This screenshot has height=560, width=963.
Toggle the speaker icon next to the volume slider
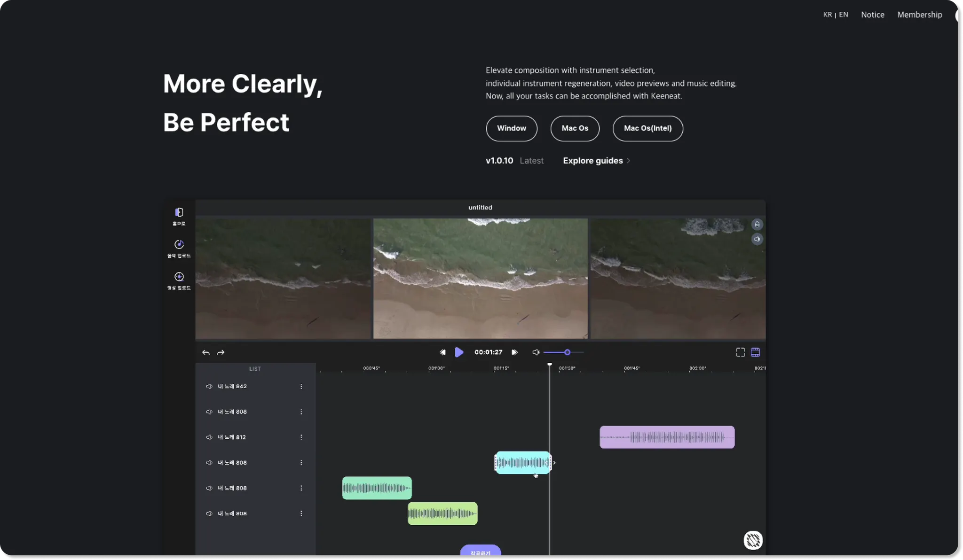click(x=536, y=352)
